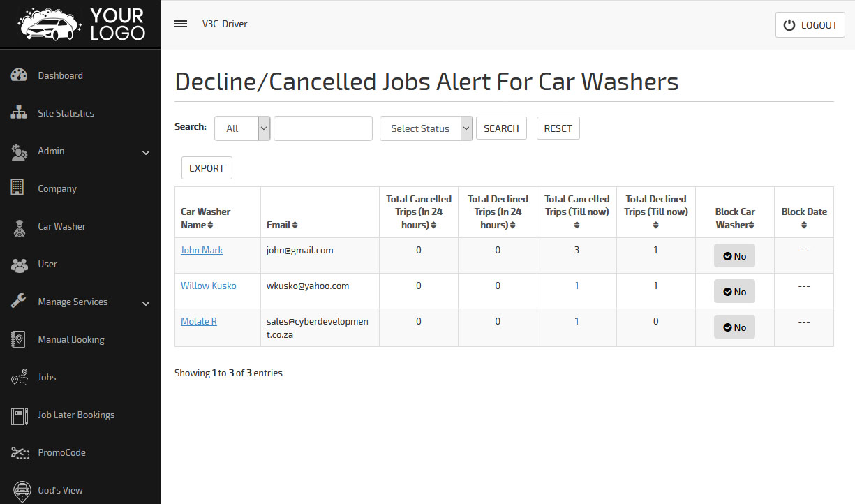The image size is (855, 504).
Task: Open the Select Status dropdown
Action: tap(426, 128)
